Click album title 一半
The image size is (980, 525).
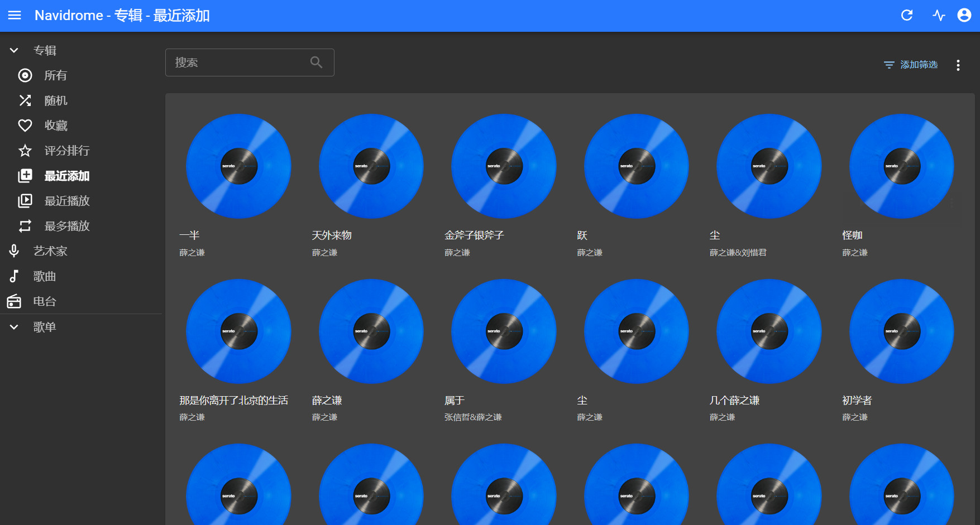pos(189,235)
